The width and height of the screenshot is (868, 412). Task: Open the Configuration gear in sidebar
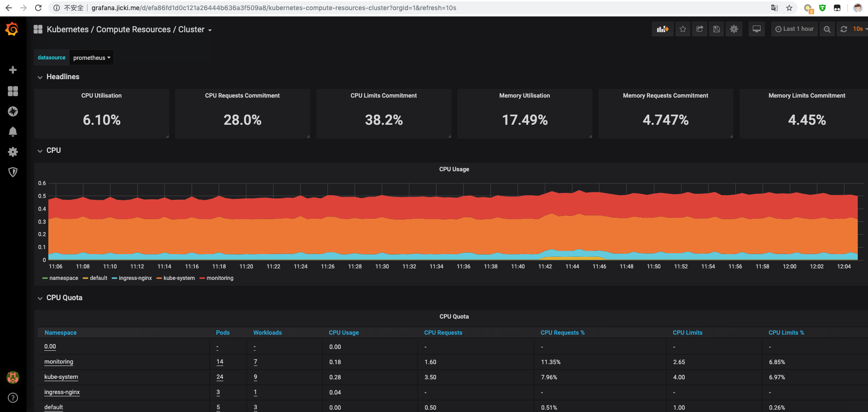click(x=13, y=152)
